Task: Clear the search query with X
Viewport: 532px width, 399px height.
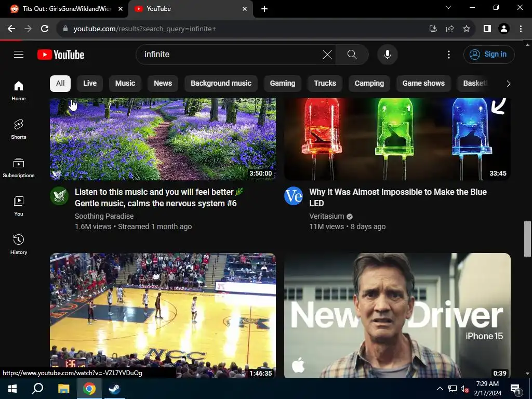Action: pyautogui.click(x=327, y=54)
